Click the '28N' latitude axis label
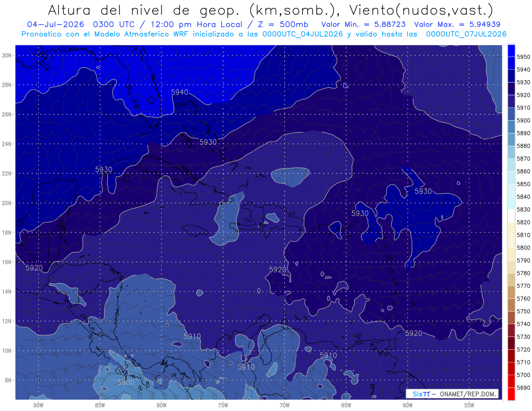The height and width of the screenshot is (411, 532). tap(7, 85)
